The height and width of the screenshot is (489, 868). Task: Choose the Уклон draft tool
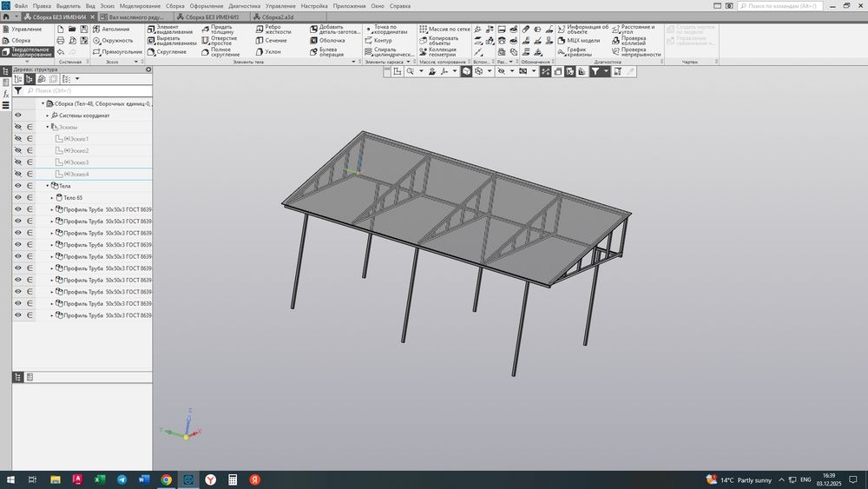[268, 52]
